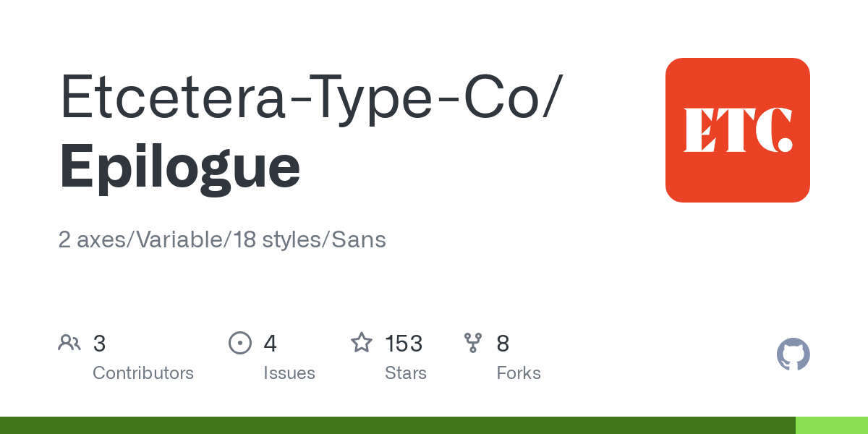Click the white ETC letters in logo

coord(737,130)
